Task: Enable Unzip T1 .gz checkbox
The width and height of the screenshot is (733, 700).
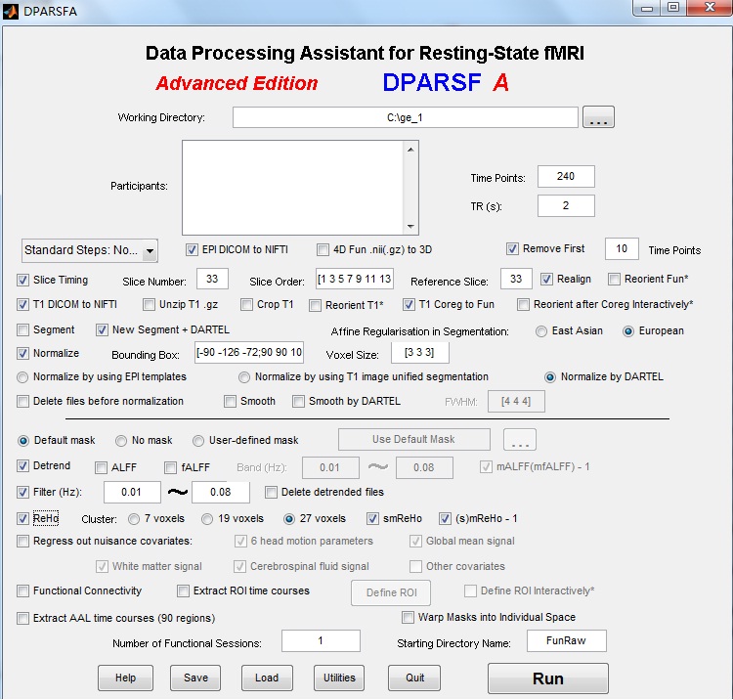Action: (149, 305)
